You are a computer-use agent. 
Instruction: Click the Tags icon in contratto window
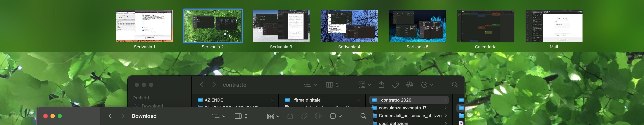396,85
